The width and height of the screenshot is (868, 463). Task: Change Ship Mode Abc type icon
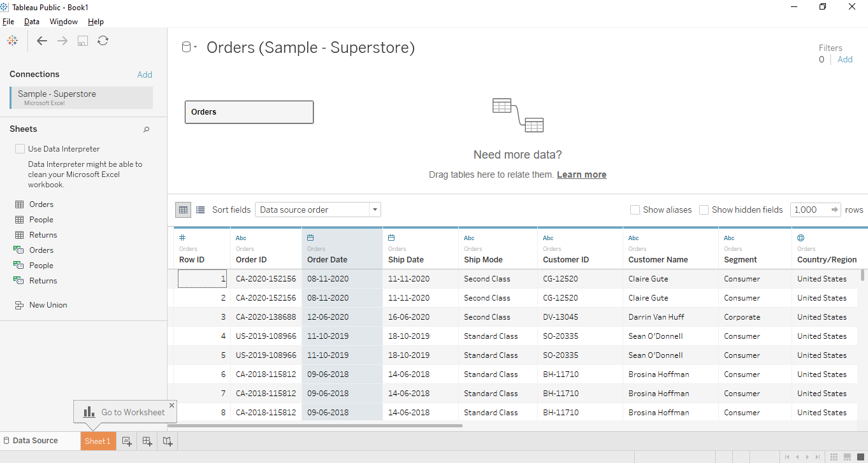coord(469,238)
